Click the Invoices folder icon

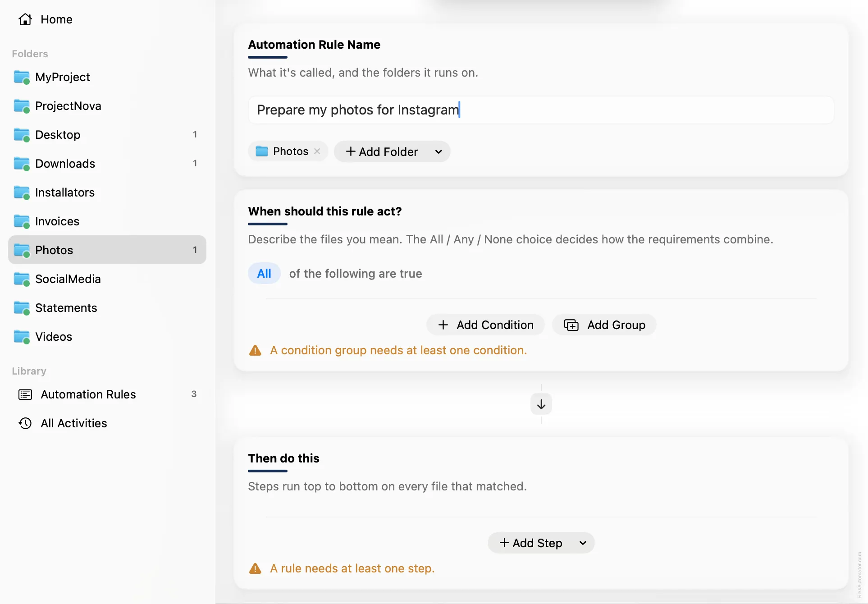click(22, 222)
